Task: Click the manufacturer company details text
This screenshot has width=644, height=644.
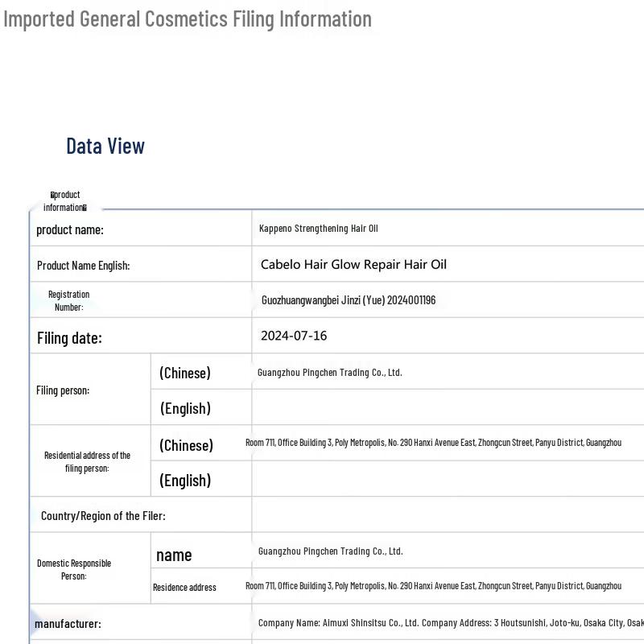Action: click(450, 623)
